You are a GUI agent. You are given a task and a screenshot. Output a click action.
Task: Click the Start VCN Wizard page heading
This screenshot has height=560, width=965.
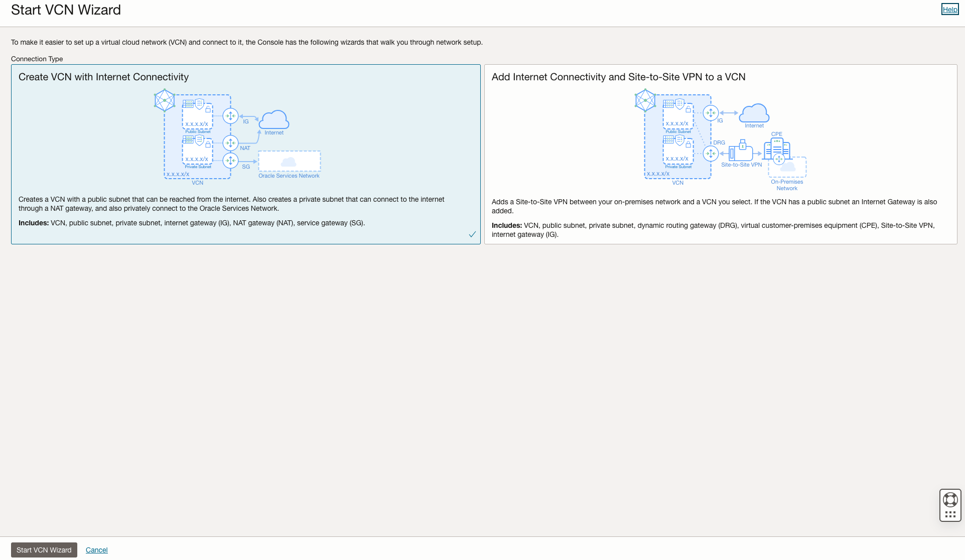point(66,10)
